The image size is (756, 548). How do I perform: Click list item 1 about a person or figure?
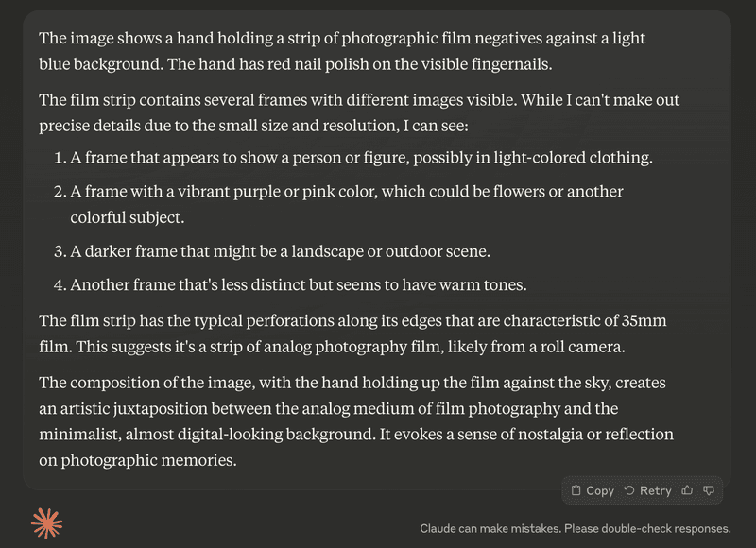tap(362, 156)
